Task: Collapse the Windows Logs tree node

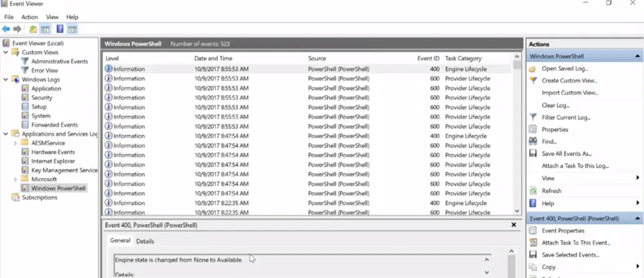Action: click(x=6, y=79)
